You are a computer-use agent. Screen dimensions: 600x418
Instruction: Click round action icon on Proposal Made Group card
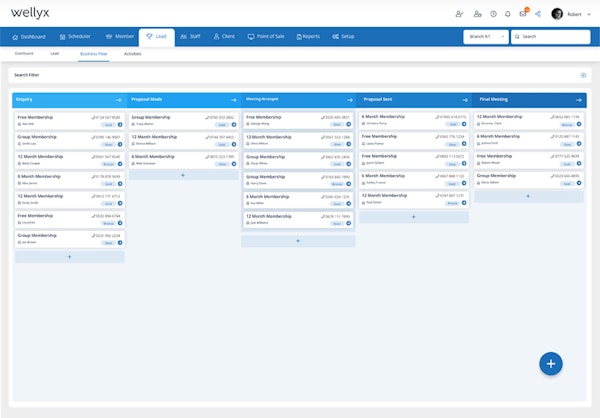point(234,124)
